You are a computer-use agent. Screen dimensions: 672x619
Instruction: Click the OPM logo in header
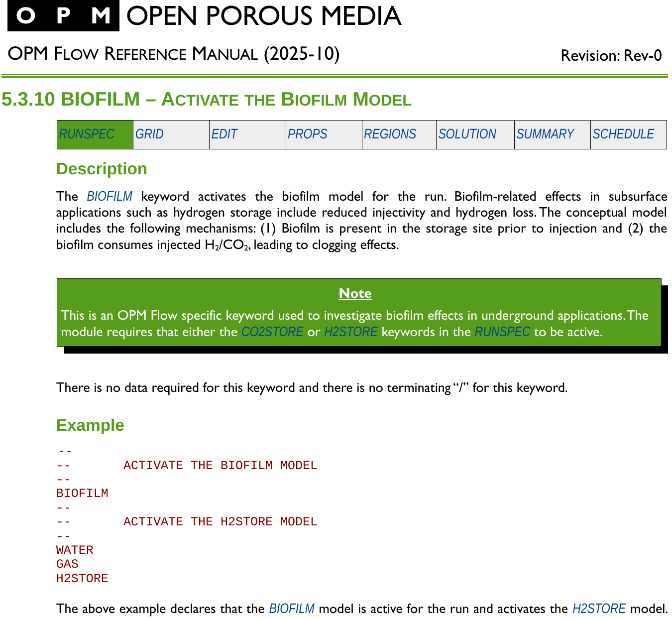[63, 16]
